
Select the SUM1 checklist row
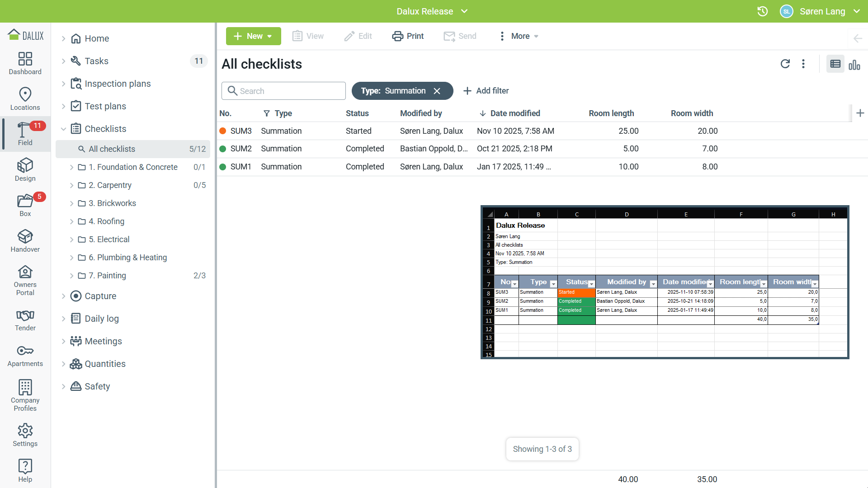click(x=542, y=167)
